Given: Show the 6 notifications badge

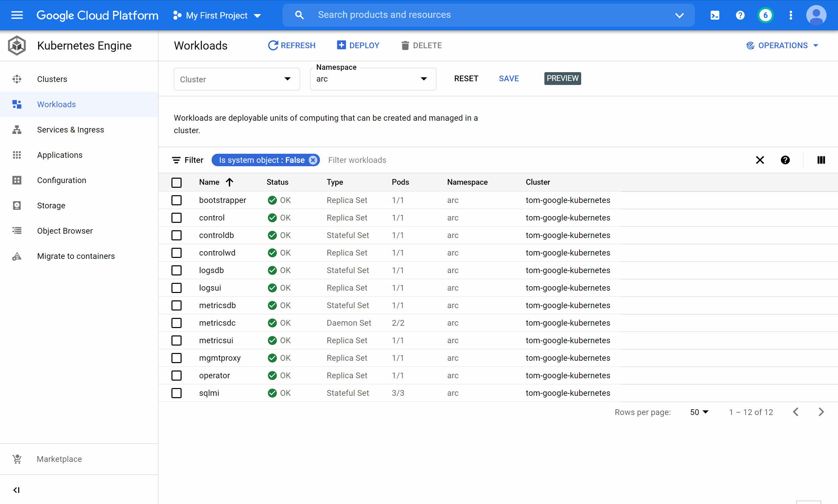Looking at the screenshot, I should (x=765, y=15).
